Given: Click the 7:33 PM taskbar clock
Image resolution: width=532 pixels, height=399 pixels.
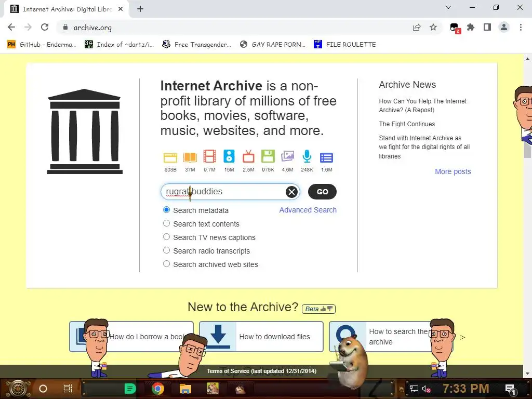Looking at the screenshot, I should (x=466, y=389).
